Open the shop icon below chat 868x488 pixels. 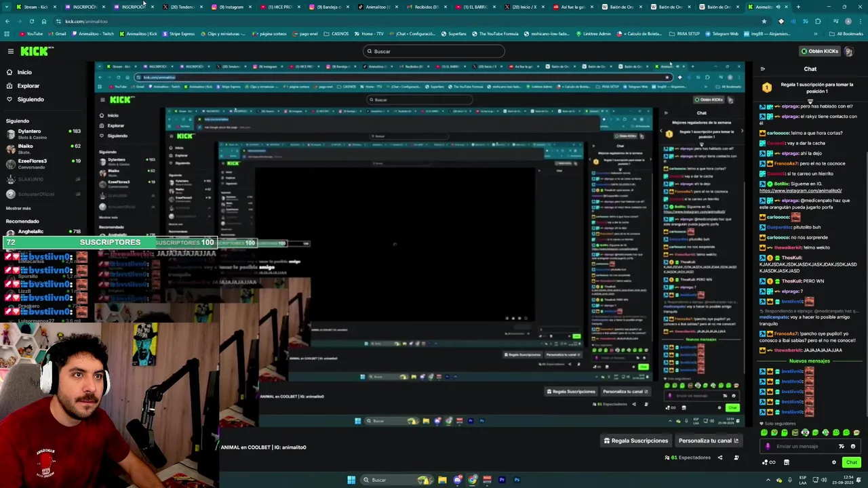coord(786,463)
